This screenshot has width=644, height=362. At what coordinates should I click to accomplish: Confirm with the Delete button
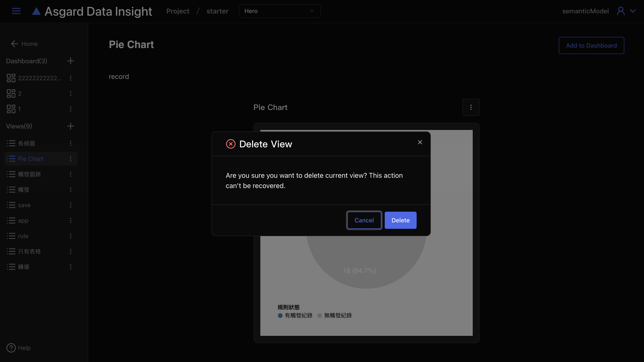point(400,220)
